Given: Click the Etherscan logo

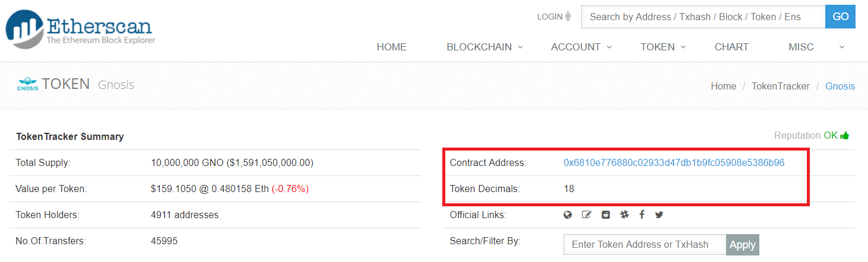Looking at the screenshot, I should coord(81,30).
